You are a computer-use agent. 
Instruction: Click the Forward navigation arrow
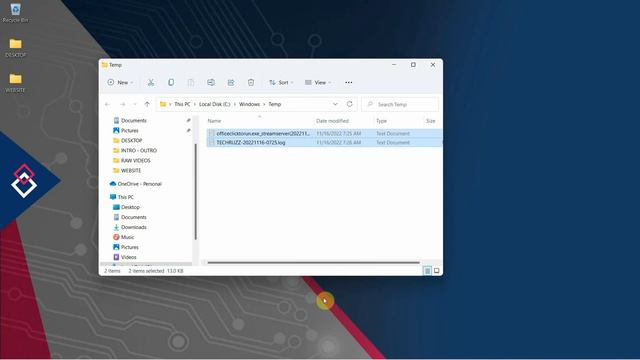122,104
